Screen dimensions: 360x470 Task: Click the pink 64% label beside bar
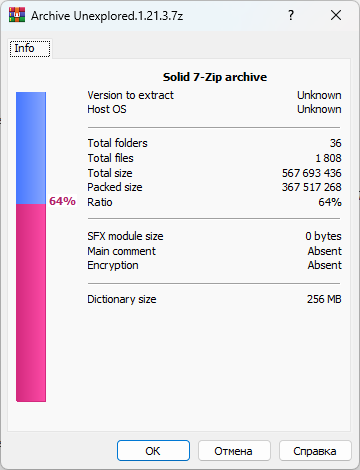(x=62, y=201)
